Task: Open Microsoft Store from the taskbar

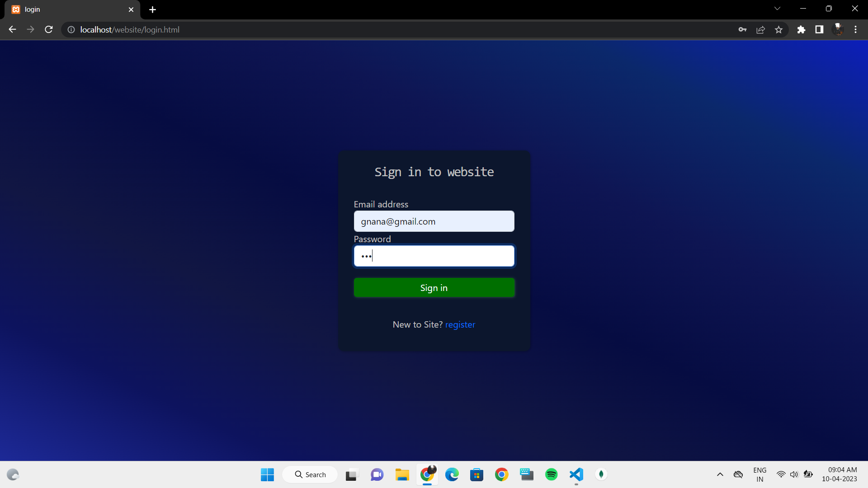Action: (476, 474)
